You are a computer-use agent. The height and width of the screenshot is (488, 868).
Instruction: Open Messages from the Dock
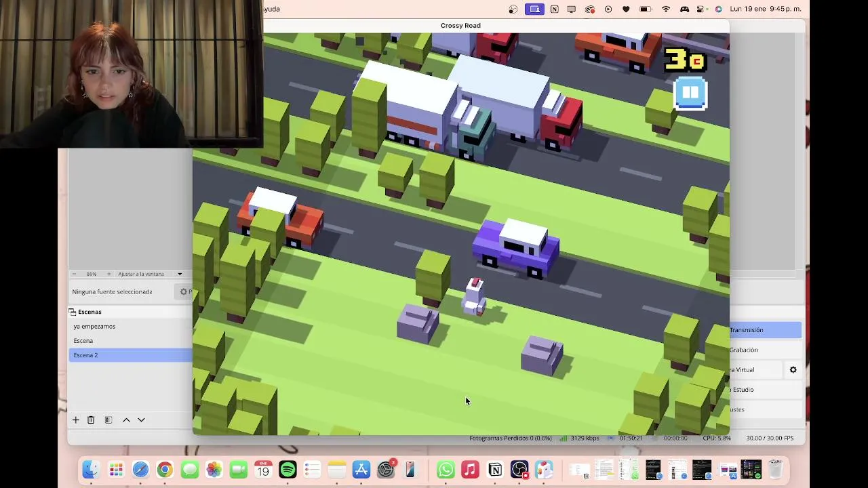point(189,470)
